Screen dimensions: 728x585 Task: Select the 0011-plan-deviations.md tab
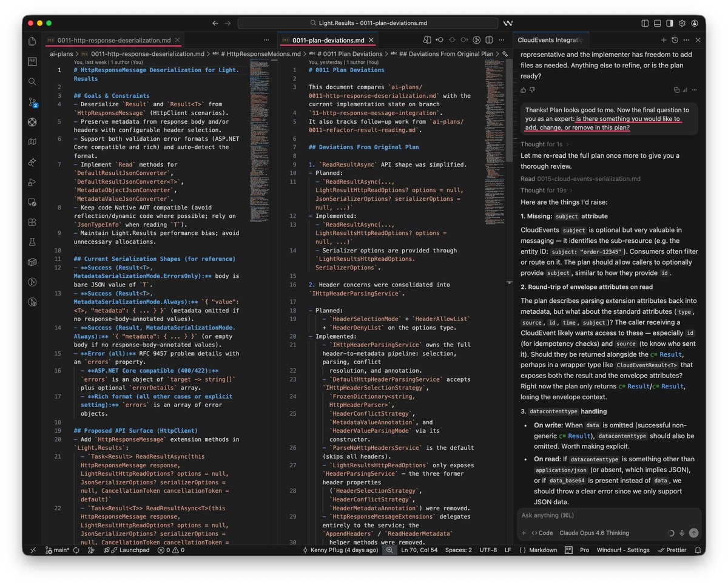[328, 40]
